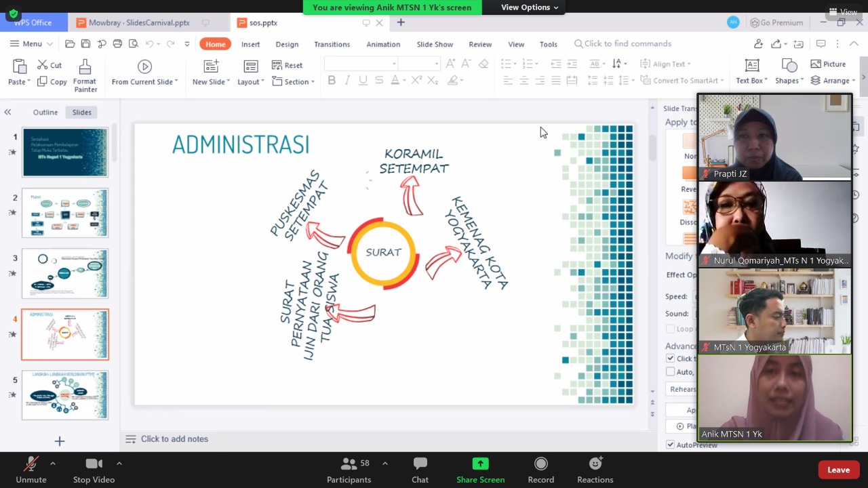The height and width of the screenshot is (488, 868).
Task: Start recording with the Record icon
Action: pyautogui.click(x=540, y=464)
